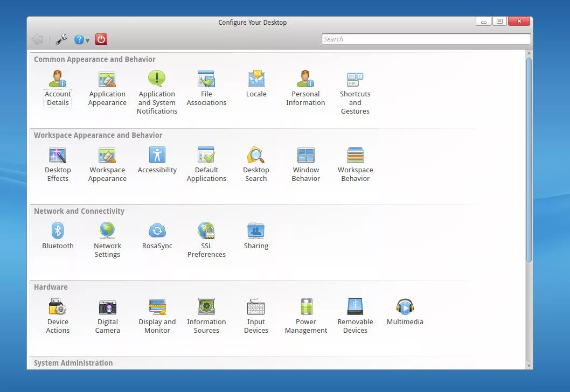The image size is (570, 392).
Task: Open Window Behavior module
Action: [305, 165]
